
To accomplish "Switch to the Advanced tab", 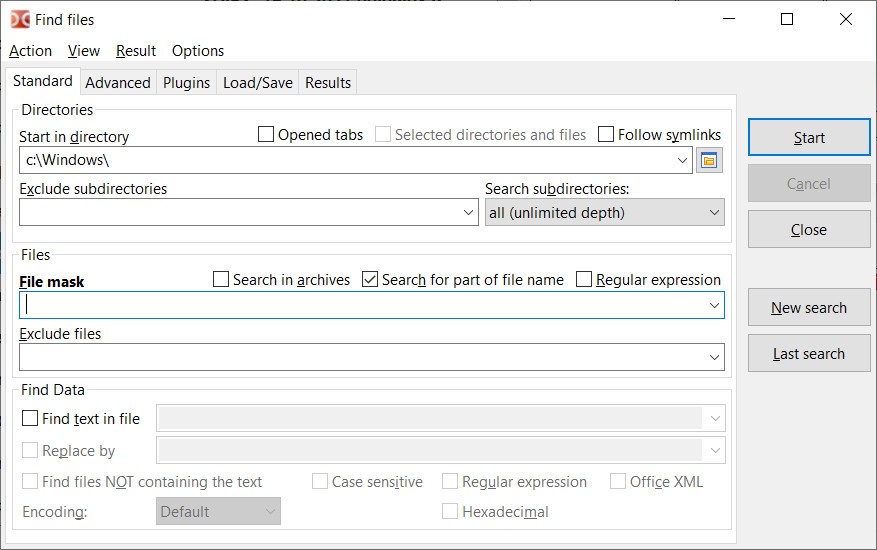I will click(x=118, y=83).
